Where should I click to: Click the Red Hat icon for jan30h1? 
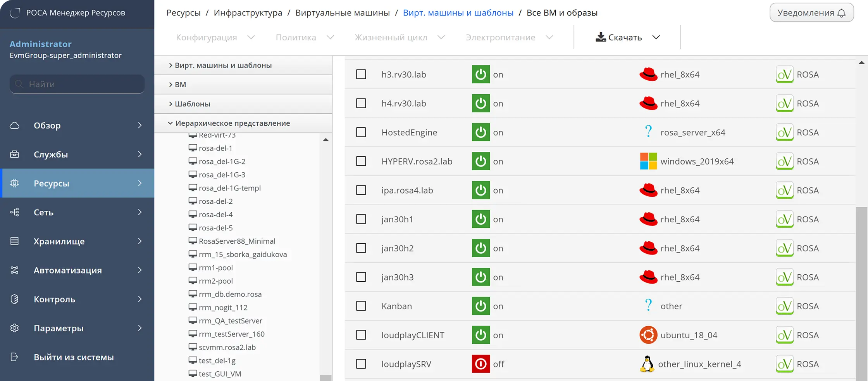[x=648, y=219]
